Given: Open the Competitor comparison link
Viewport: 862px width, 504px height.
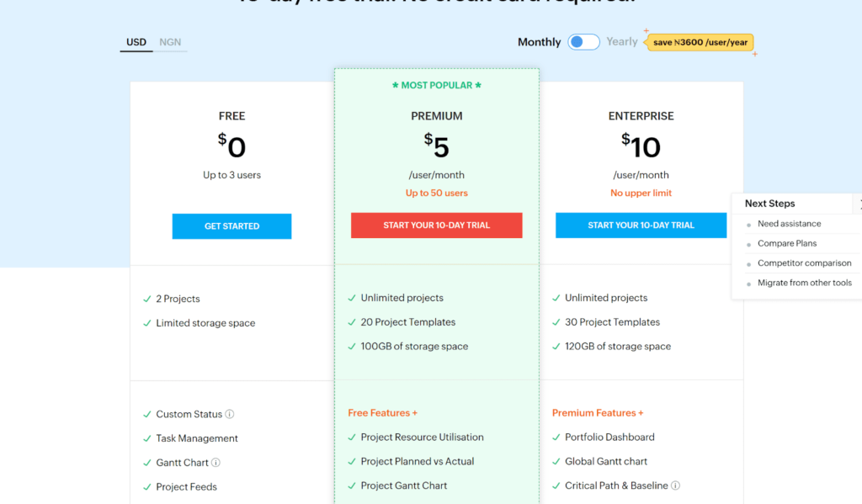Looking at the screenshot, I should [x=804, y=263].
